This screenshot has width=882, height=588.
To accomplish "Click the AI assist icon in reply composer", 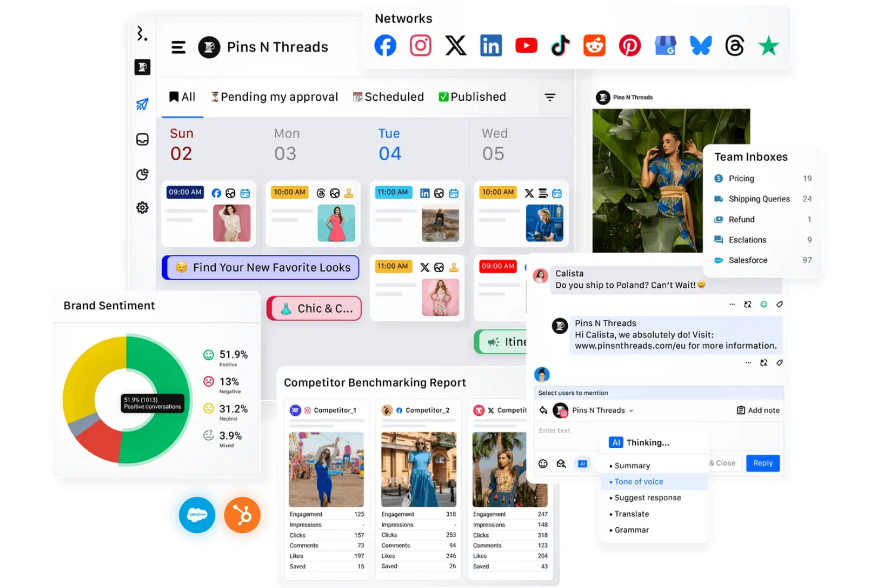I will (583, 463).
